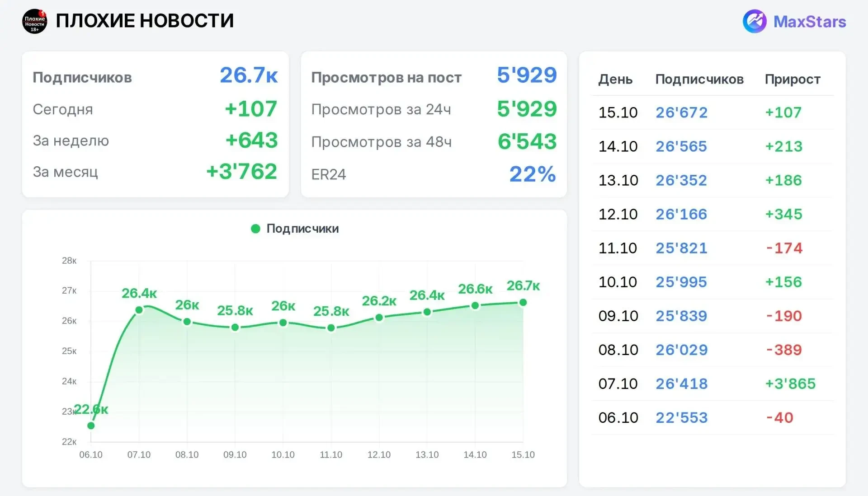Select the 12.10 chart point labeled 26.2к
The width and height of the screenshot is (868, 496).
(379, 318)
